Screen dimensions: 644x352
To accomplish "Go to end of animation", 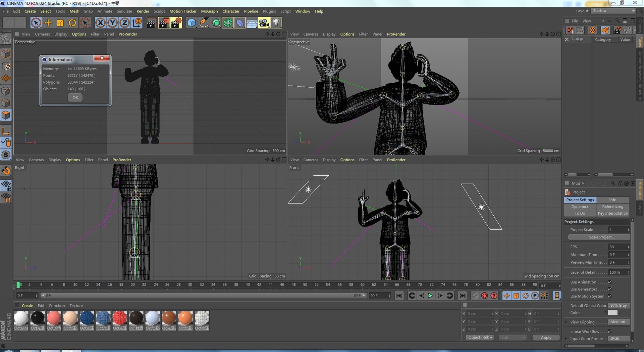I will [463, 296].
